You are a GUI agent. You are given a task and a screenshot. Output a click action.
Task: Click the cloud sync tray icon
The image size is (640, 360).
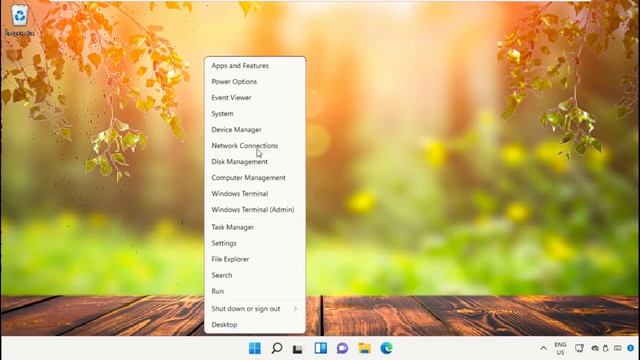click(595, 348)
